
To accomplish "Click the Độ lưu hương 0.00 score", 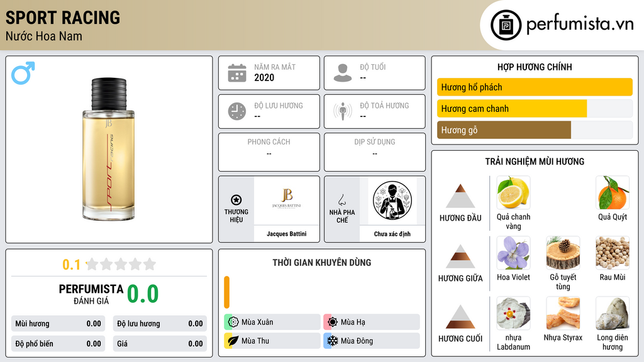I will coord(160,324).
